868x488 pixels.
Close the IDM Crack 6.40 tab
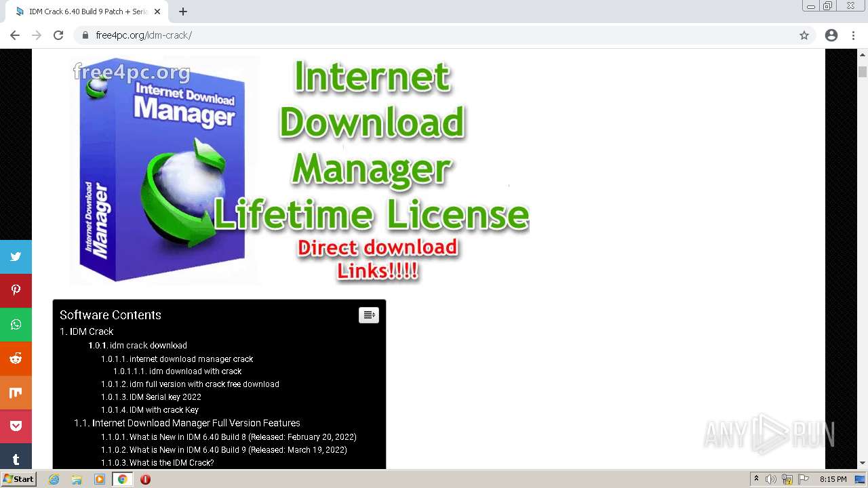coord(157,12)
